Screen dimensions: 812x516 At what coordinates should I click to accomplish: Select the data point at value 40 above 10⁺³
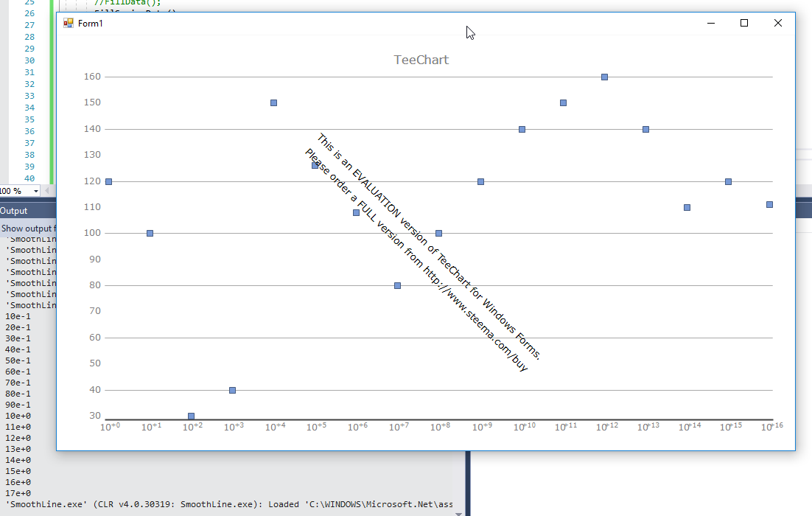[233, 390]
